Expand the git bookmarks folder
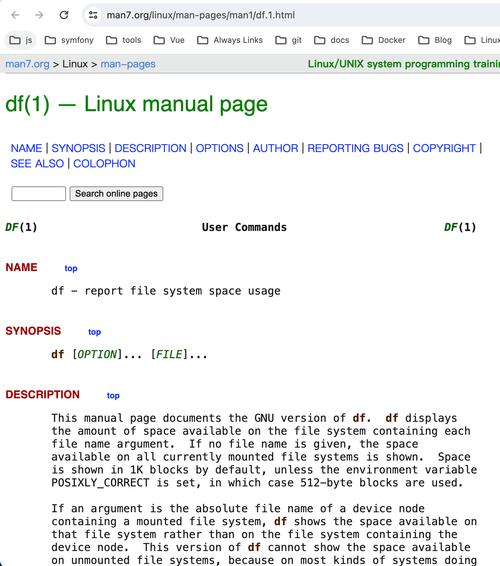Screen dimensions: 500x566 (288, 40)
